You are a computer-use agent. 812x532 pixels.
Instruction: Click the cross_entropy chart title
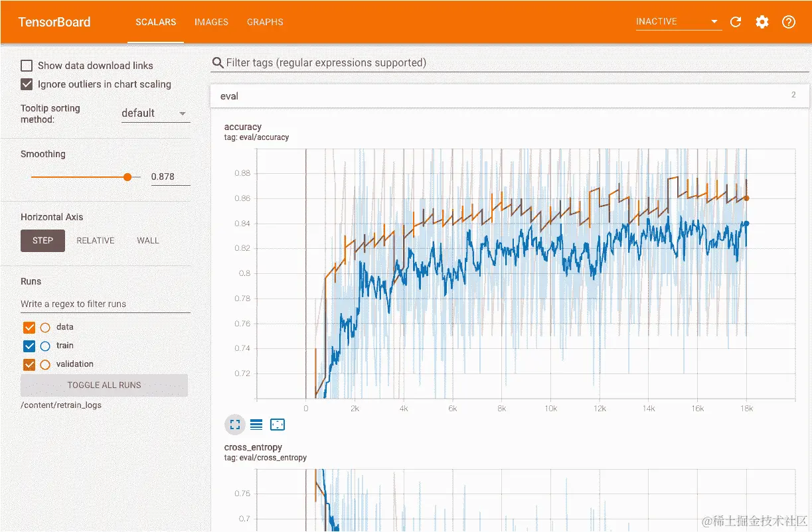253,447
